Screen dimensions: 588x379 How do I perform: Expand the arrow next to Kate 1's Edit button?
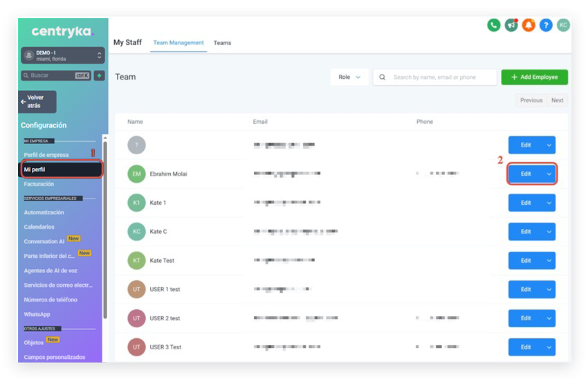click(x=549, y=203)
